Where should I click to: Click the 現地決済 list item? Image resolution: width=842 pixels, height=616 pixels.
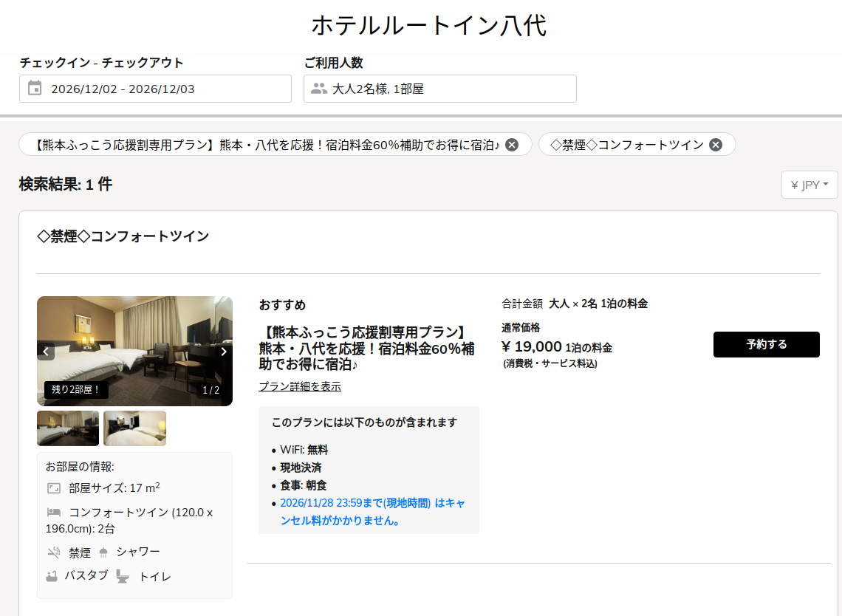point(301,468)
